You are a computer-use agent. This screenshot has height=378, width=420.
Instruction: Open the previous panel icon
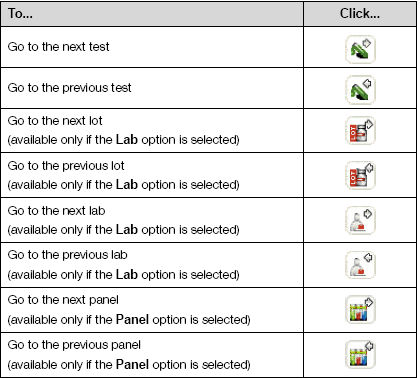(360, 354)
